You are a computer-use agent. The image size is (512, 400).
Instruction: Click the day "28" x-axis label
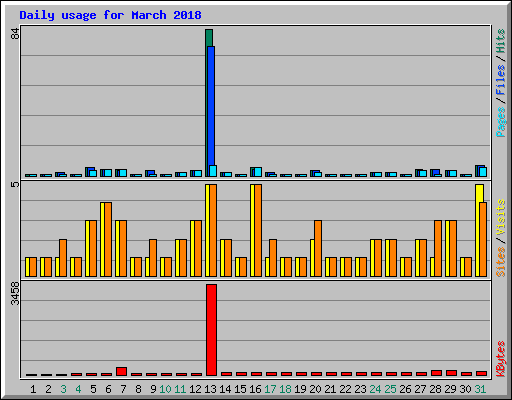(435, 389)
